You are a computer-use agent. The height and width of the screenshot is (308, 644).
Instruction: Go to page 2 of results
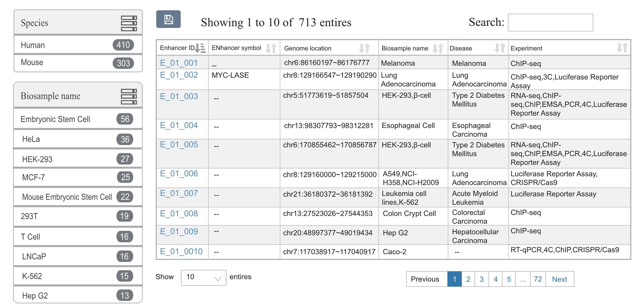[x=468, y=279]
